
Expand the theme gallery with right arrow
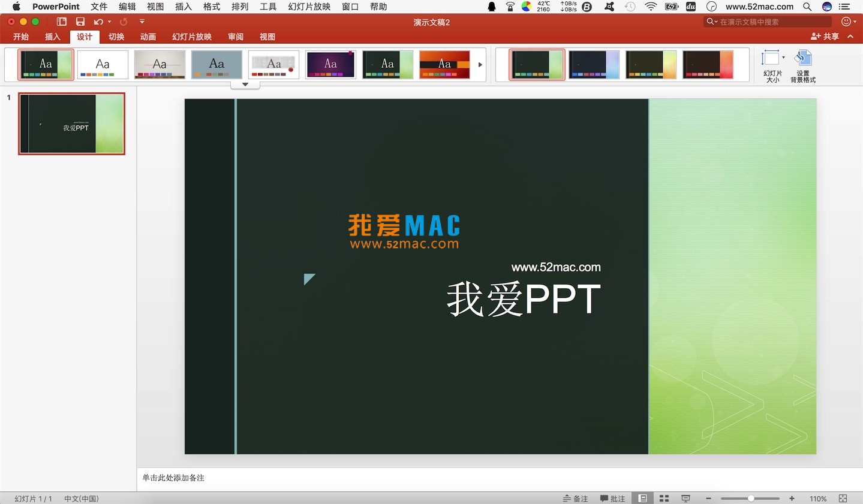click(x=480, y=65)
